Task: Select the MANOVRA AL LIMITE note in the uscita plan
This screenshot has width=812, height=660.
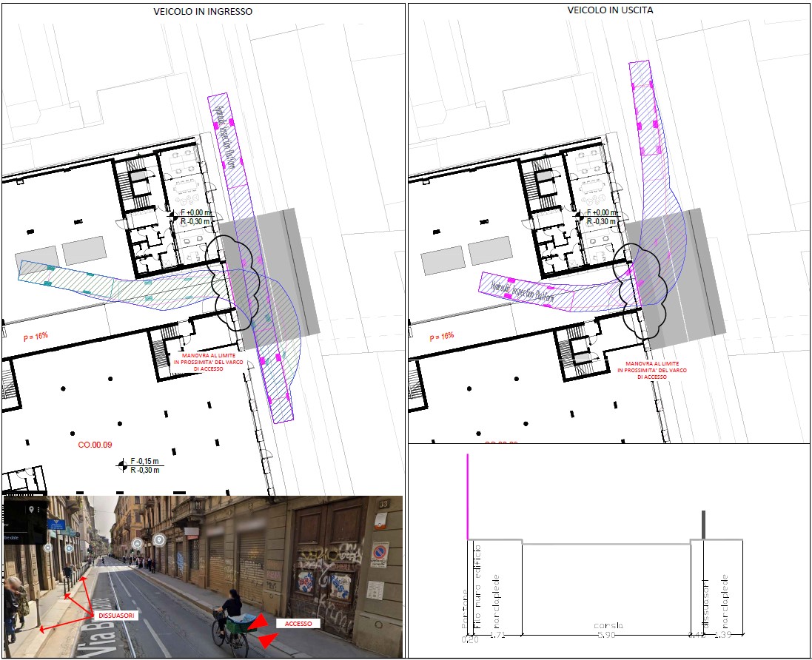Action: point(652,370)
